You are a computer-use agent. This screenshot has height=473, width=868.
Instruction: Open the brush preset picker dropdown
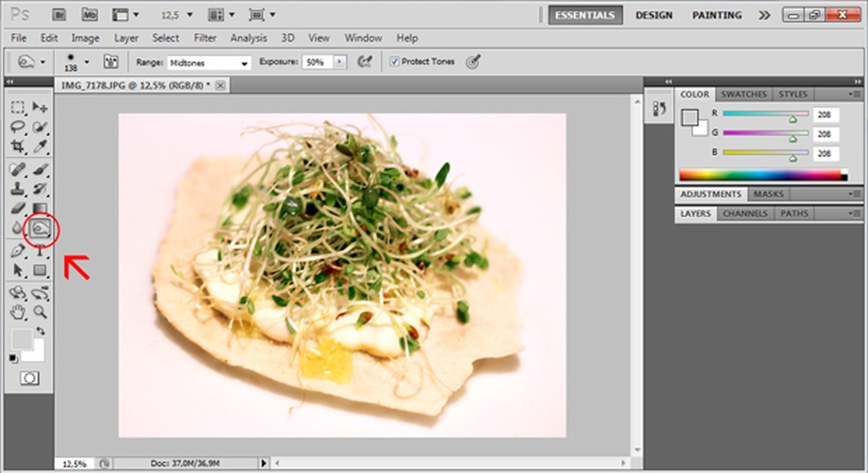(x=86, y=62)
